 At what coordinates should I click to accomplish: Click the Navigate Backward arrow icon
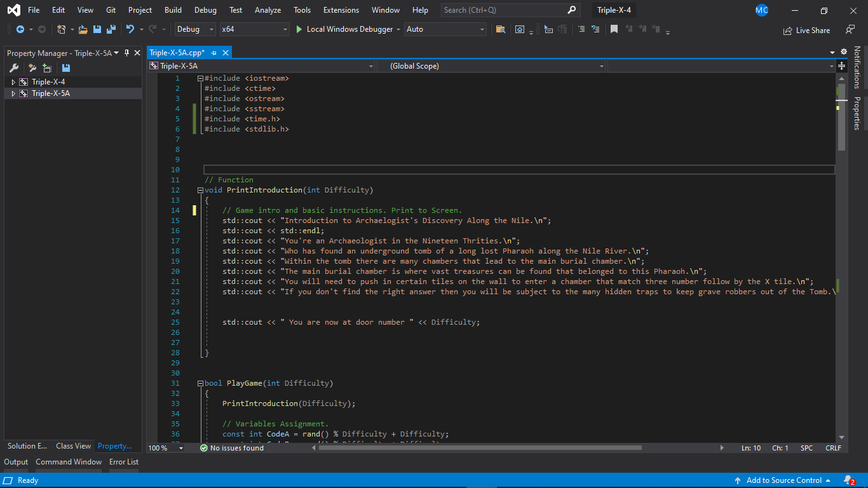(20, 29)
